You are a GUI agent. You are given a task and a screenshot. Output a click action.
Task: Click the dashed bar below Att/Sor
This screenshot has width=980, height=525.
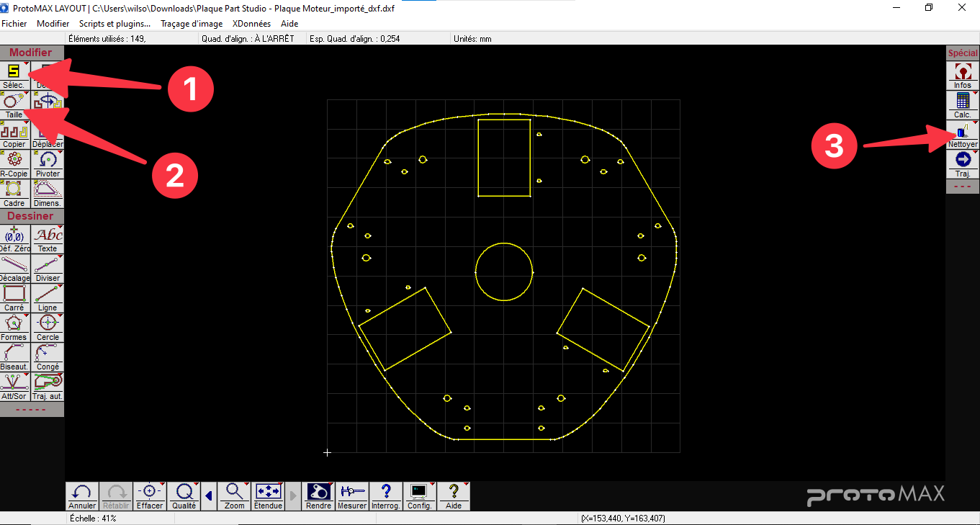32,409
